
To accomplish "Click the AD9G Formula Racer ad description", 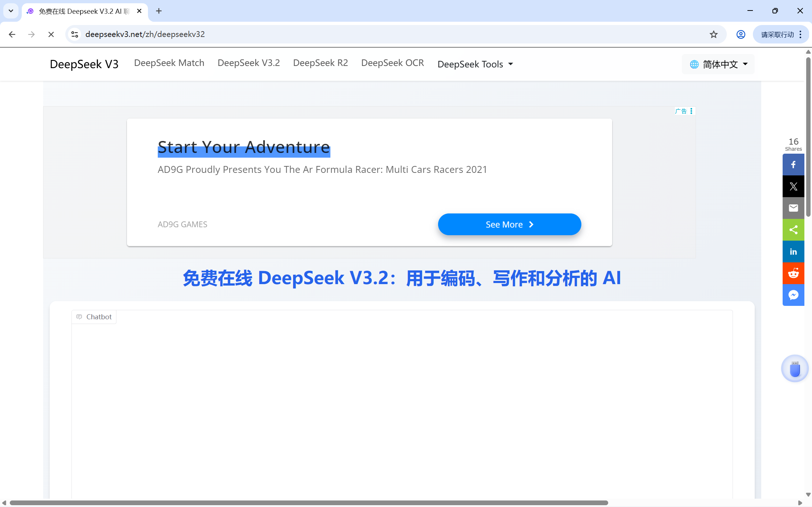I will click(x=322, y=170).
